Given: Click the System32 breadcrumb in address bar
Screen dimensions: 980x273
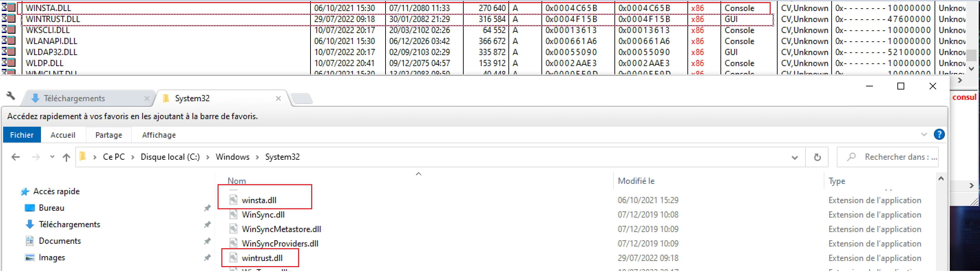Looking at the screenshot, I should tap(282, 157).
